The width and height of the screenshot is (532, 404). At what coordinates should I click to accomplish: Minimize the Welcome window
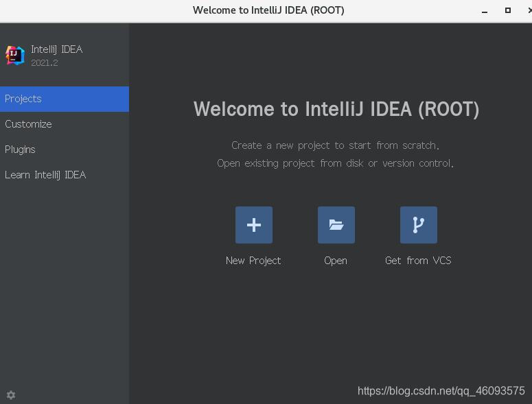[x=485, y=11]
